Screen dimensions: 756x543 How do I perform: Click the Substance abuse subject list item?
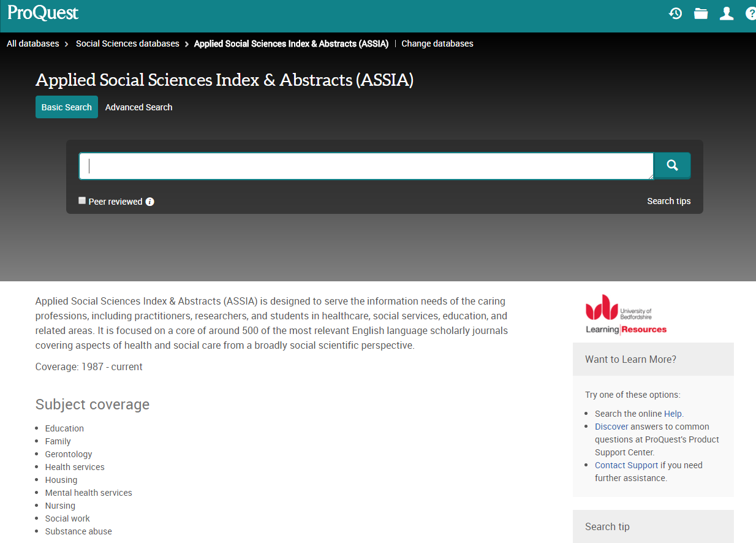[78, 531]
